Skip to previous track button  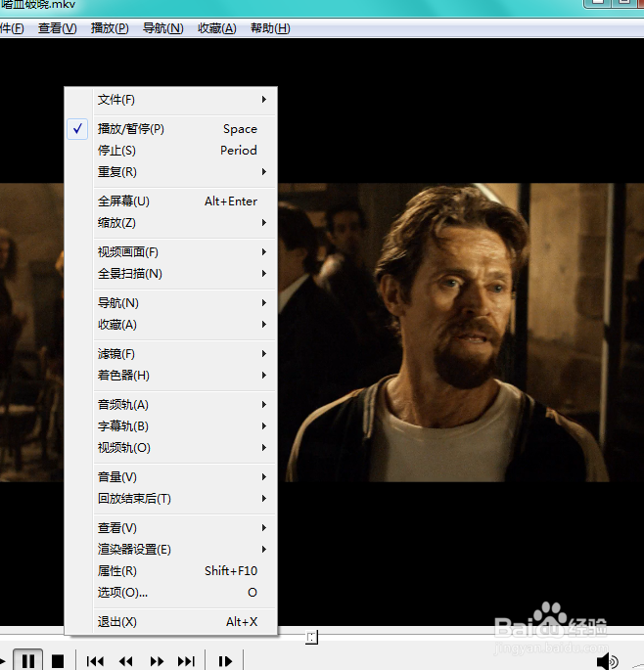(x=95, y=661)
